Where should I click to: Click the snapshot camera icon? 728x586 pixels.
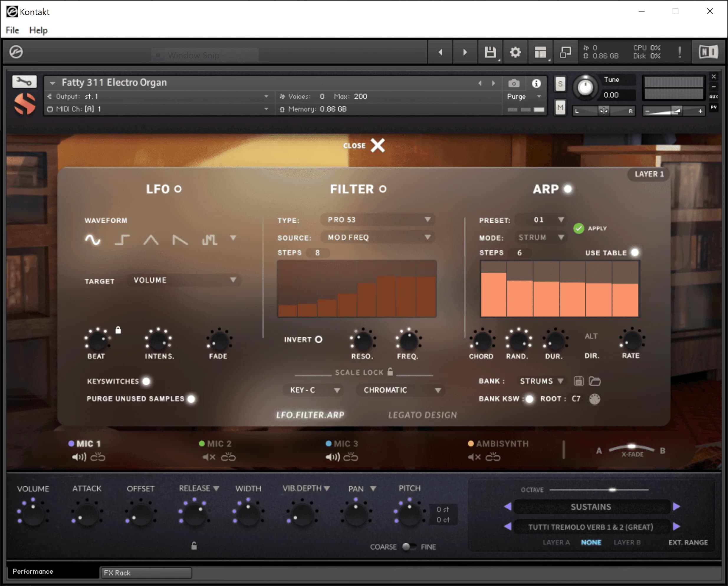(514, 83)
